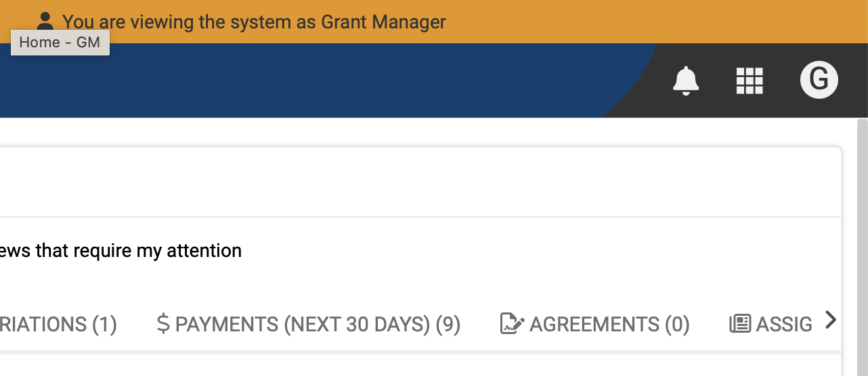This screenshot has width=868, height=376.
Task: Click the 'Home - GM' tooltip label
Action: click(x=60, y=43)
